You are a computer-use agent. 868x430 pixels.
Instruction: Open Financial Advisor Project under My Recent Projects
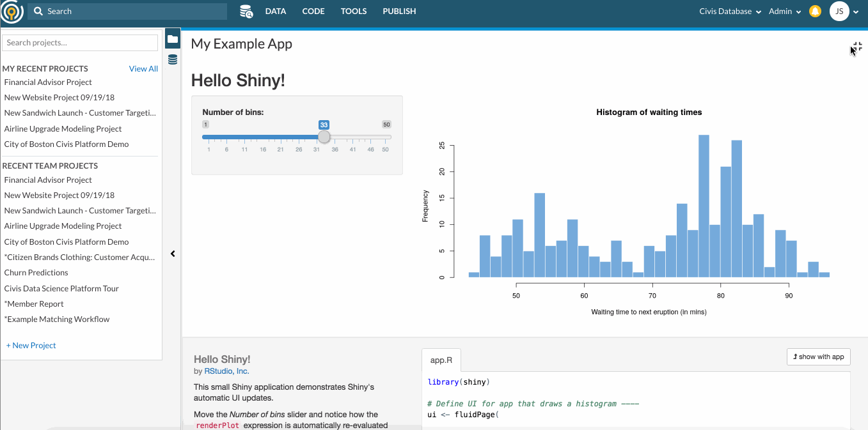tap(48, 82)
